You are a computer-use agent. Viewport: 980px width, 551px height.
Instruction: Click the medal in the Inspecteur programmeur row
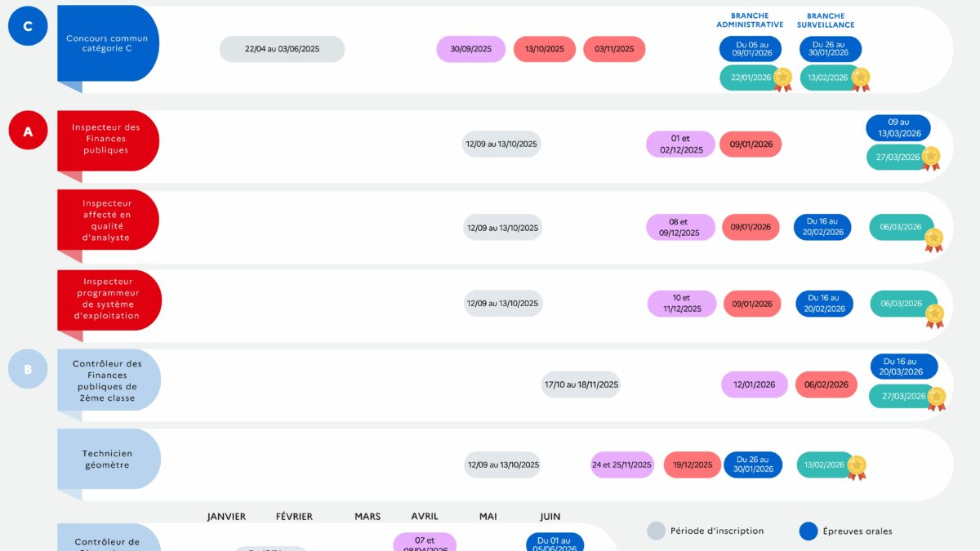934,315
